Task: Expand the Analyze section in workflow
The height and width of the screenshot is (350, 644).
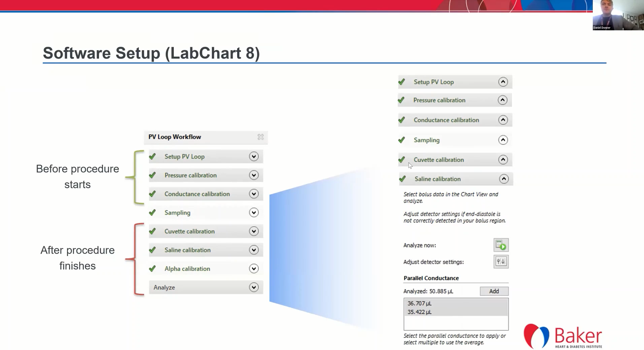Action: point(254,287)
